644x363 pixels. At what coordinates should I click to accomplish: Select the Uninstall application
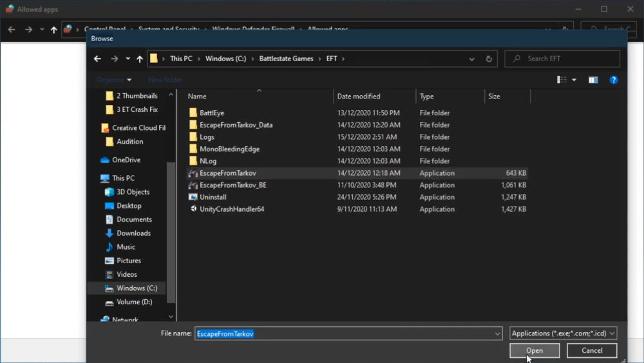point(213,197)
